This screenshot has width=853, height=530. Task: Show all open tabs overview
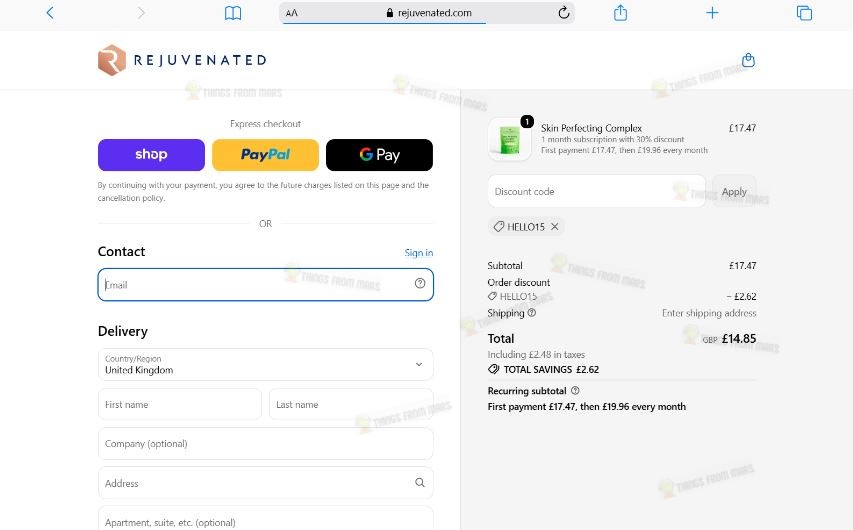coord(804,13)
